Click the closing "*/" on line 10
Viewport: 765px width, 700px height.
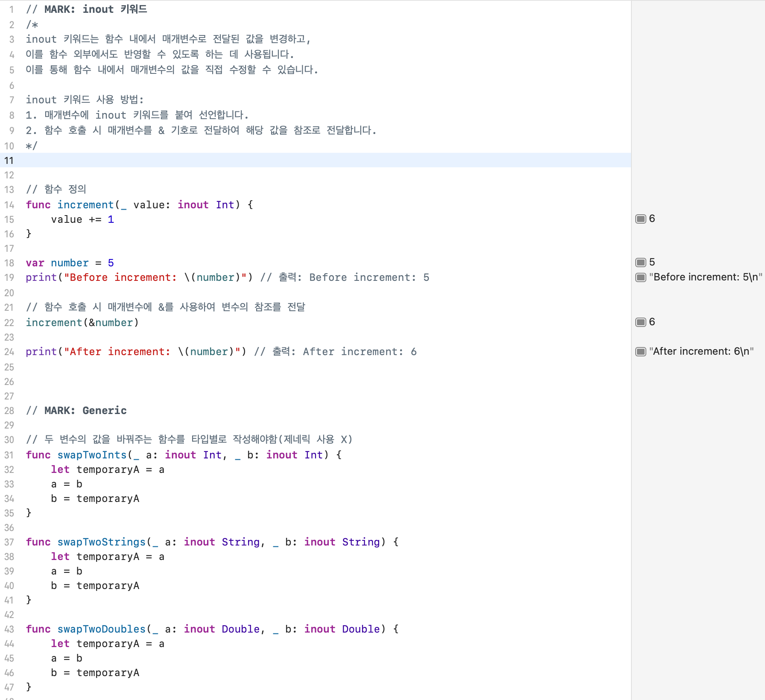click(x=32, y=146)
